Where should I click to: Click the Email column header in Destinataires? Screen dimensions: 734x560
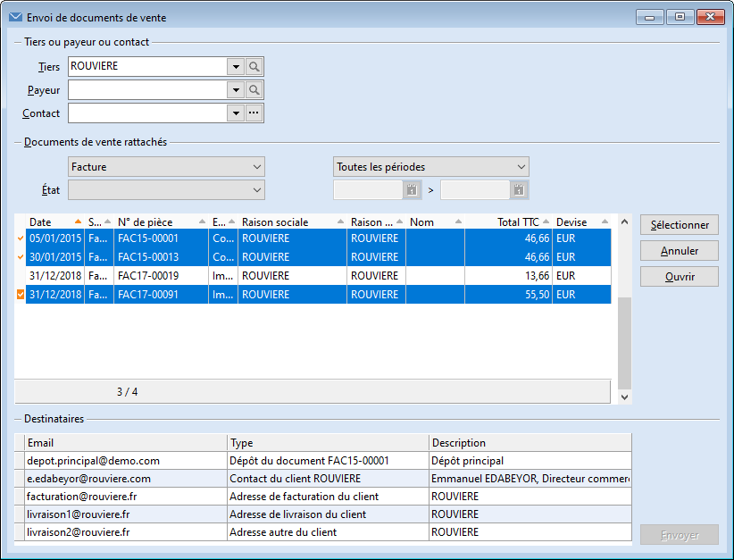click(x=126, y=443)
